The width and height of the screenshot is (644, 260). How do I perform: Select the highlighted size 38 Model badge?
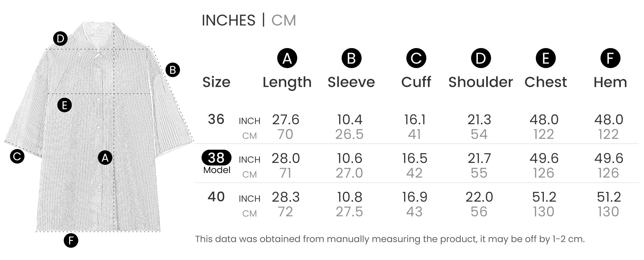click(216, 158)
